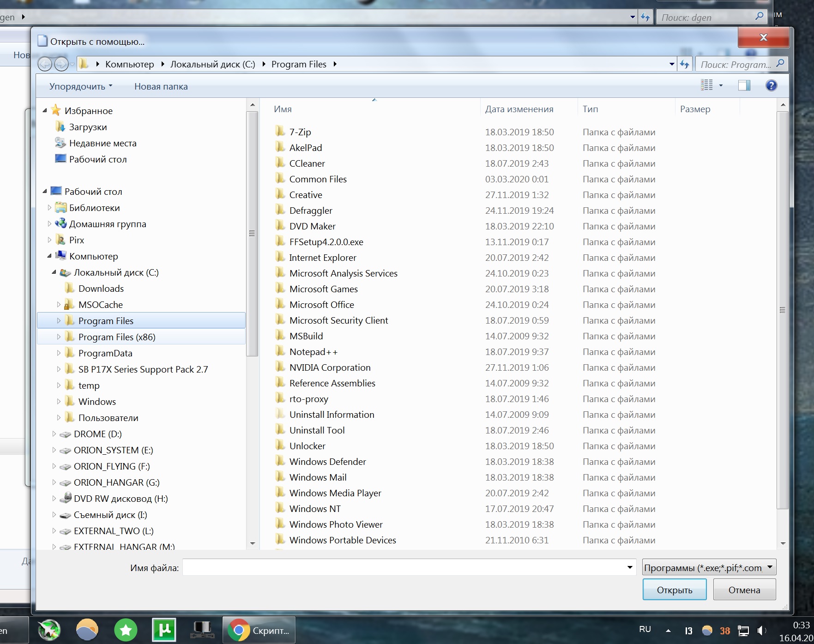Open the view options dropdown arrow
Image resolution: width=814 pixels, height=644 pixels.
tap(721, 85)
